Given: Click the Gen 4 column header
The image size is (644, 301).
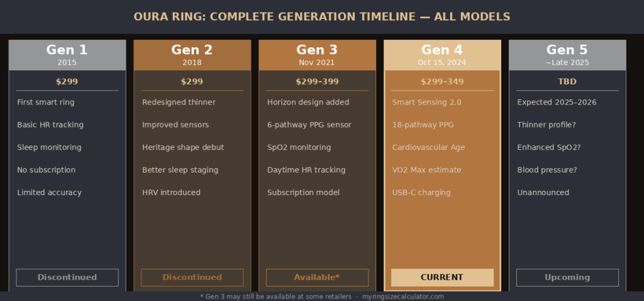Looking at the screenshot, I should 442,55.
